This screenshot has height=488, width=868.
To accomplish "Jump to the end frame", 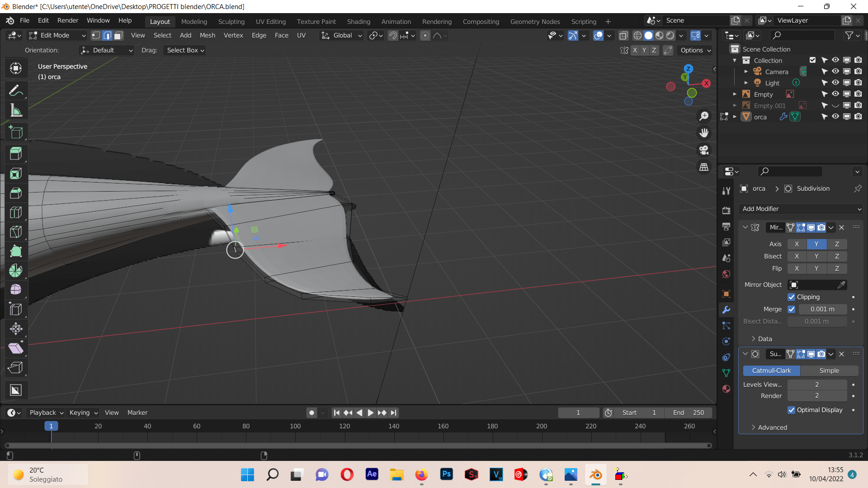I will pos(394,413).
